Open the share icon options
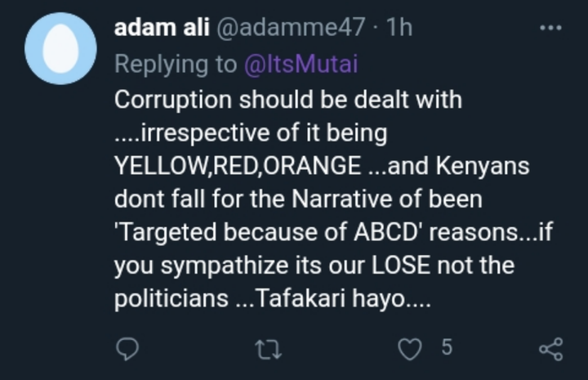Screen dimensions: 588x380 pyautogui.click(x=551, y=349)
